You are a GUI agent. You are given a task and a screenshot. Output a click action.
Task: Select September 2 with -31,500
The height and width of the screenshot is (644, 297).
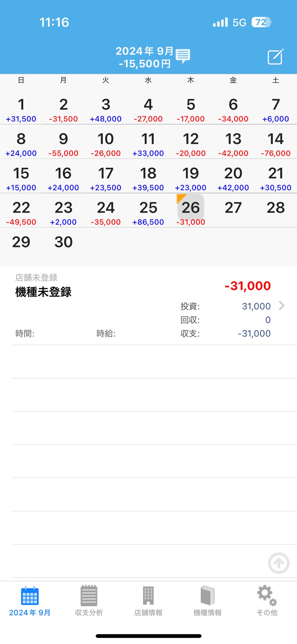(63, 109)
